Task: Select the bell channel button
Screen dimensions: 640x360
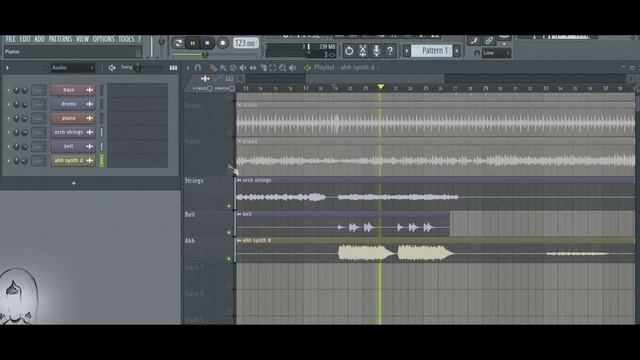Action: click(x=73, y=146)
